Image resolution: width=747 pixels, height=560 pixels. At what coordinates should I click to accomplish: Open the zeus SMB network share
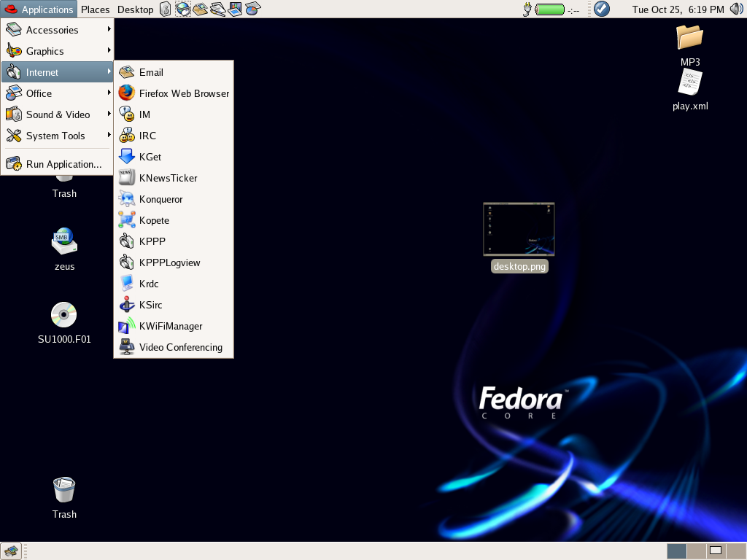64,241
